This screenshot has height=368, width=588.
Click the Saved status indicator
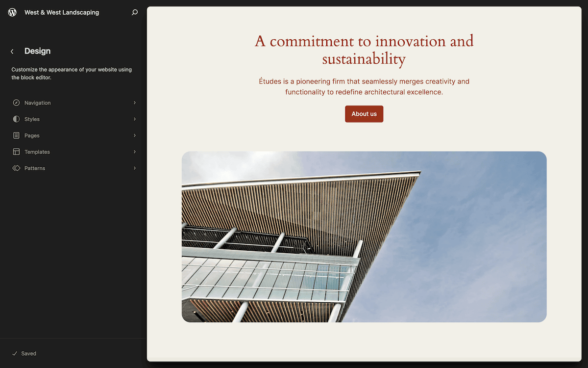click(25, 353)
